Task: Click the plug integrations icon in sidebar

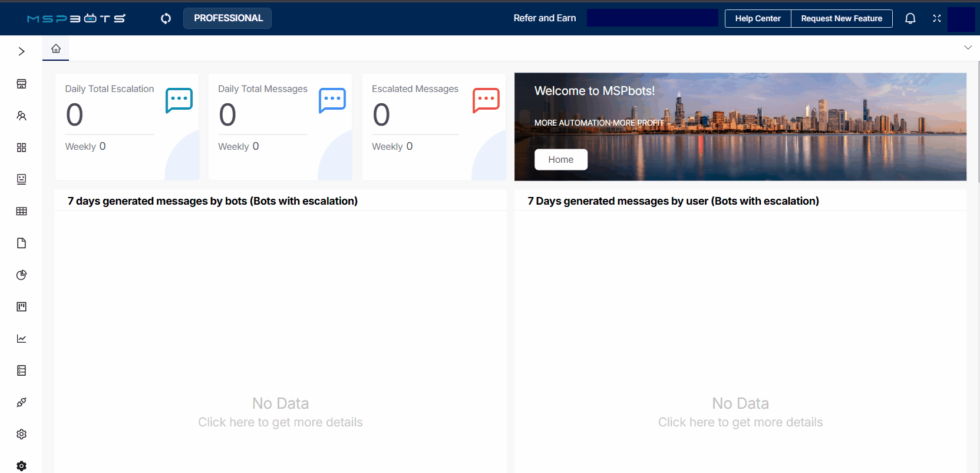Action: [21, 402]
